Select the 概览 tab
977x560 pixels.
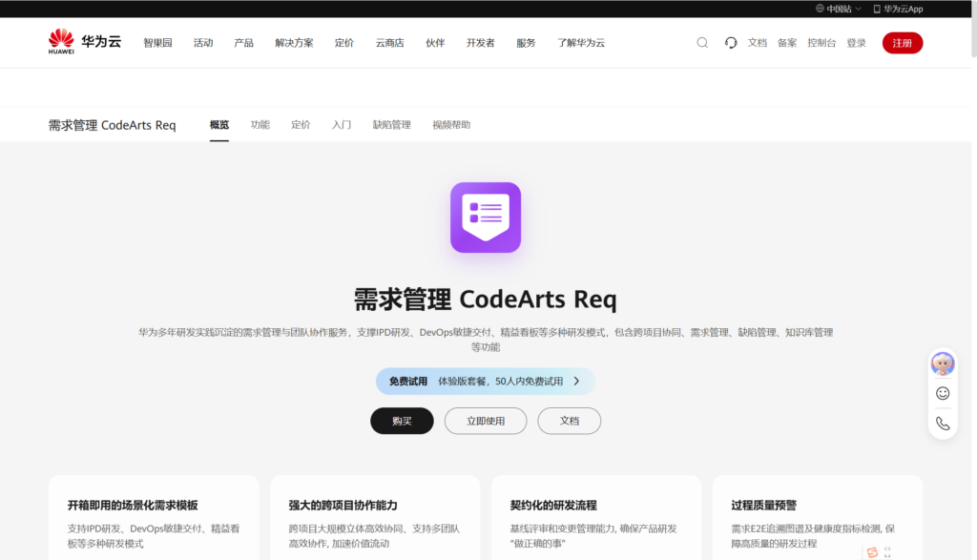219,125
